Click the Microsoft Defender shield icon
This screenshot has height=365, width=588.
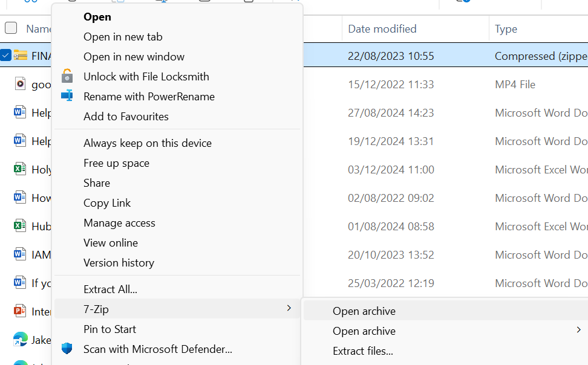pos(67,349)
